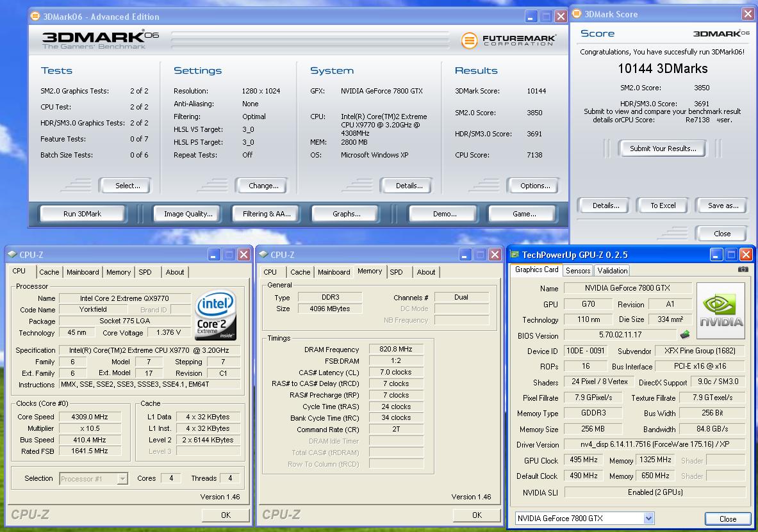Open SPD tab in the left CPU-Z window
This screenshot has width=758, height=532.
145,272
